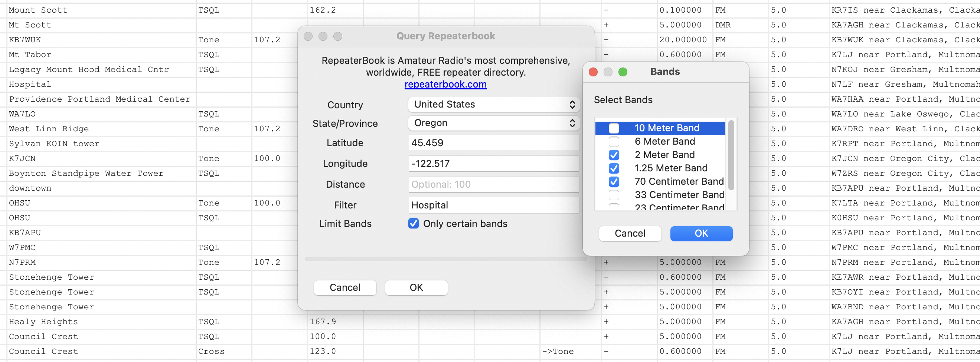This screenshot has width=980, height=362.
Task: Click the Bands list scrollbar
Action: point(731,155)
